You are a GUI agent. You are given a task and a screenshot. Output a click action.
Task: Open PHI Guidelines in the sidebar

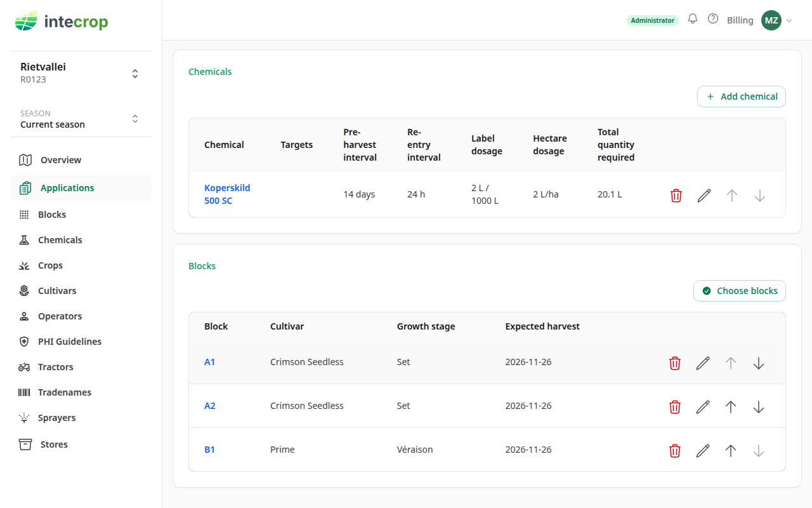[x=81, y=342]
